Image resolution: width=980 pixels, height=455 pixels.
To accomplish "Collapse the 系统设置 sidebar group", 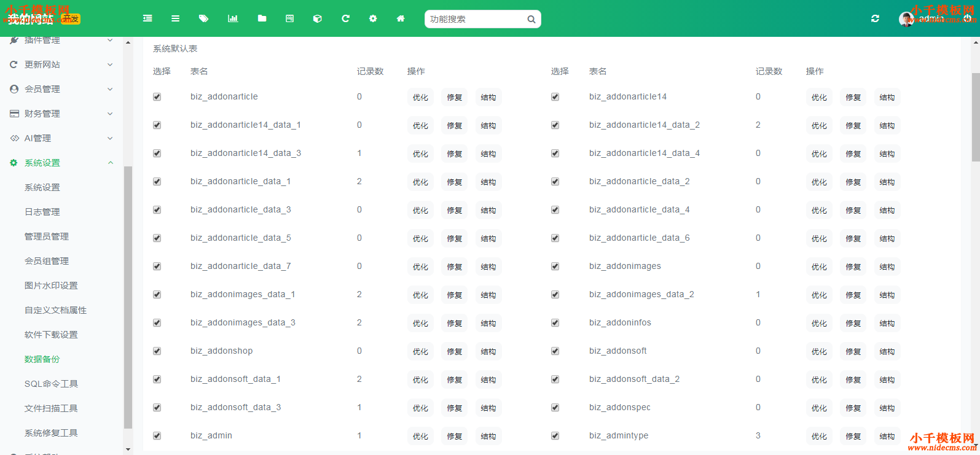I will [61, 163].
